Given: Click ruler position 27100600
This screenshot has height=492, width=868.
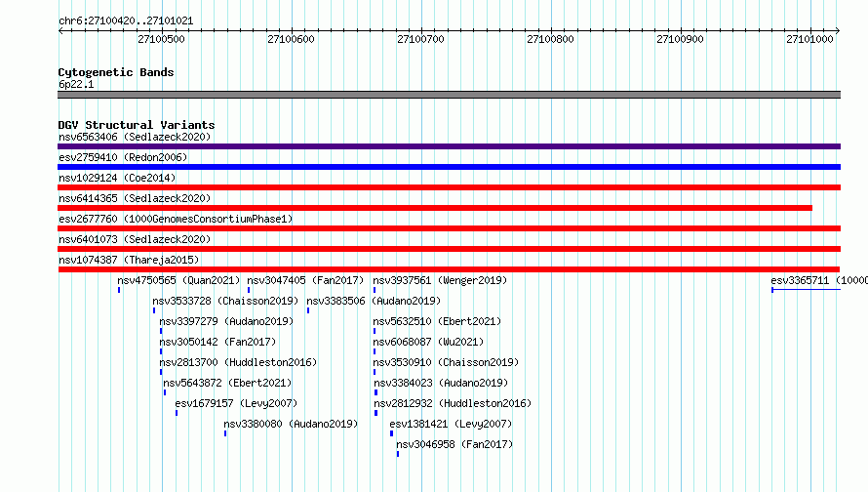Looking at the screenshot, I should 291,39.
